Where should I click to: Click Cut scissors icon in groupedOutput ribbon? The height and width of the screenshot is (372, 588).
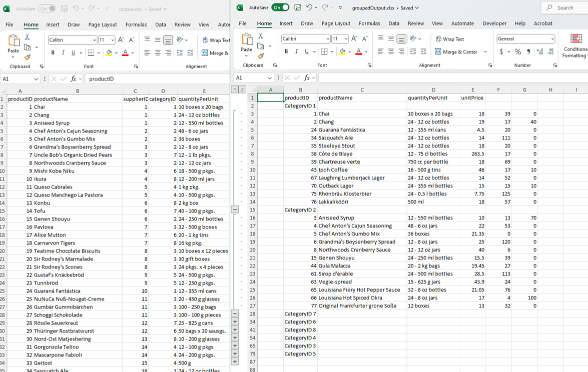(x=261, y=36)
